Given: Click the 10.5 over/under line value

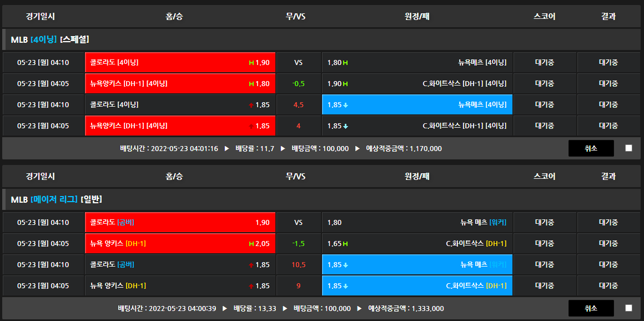Looking at the screenshot, I should [x=298, y=265].
